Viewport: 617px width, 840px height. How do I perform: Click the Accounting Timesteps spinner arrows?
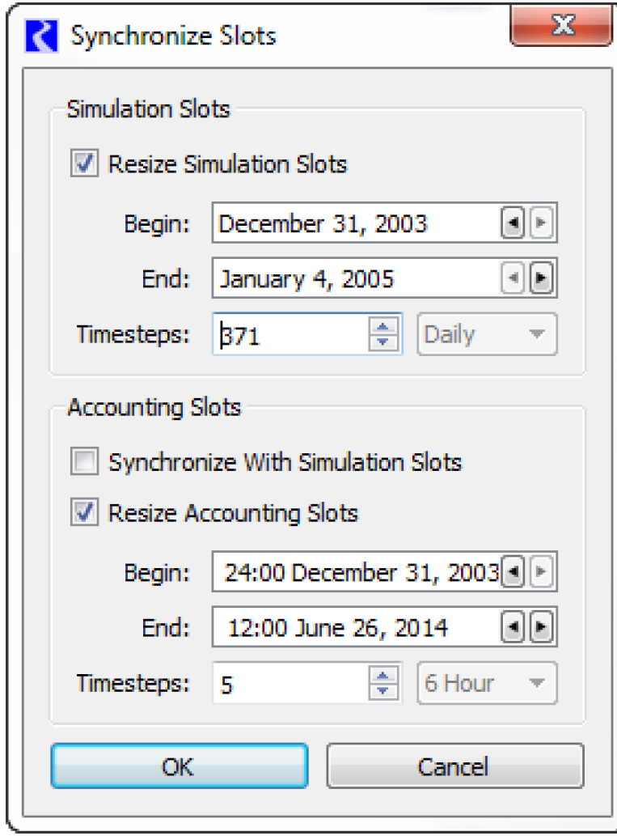[384, 684]
